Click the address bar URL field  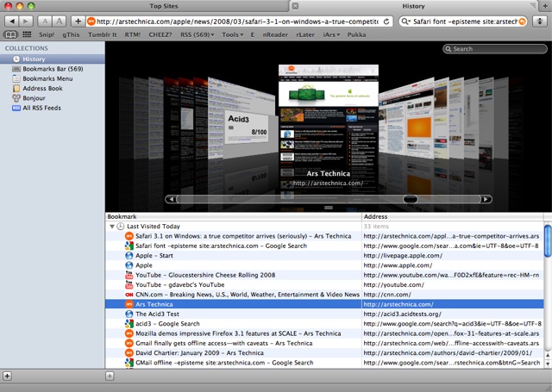point(238,22)
